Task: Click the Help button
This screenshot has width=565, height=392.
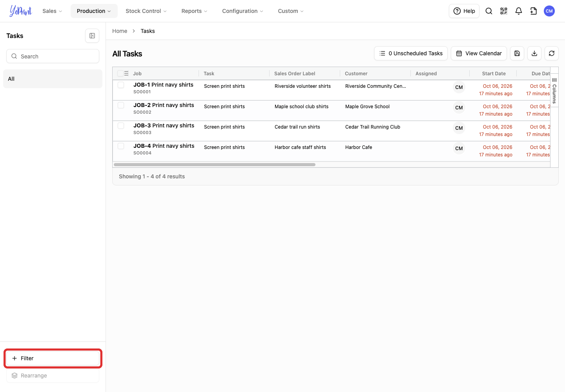Action: pos(464,11)
